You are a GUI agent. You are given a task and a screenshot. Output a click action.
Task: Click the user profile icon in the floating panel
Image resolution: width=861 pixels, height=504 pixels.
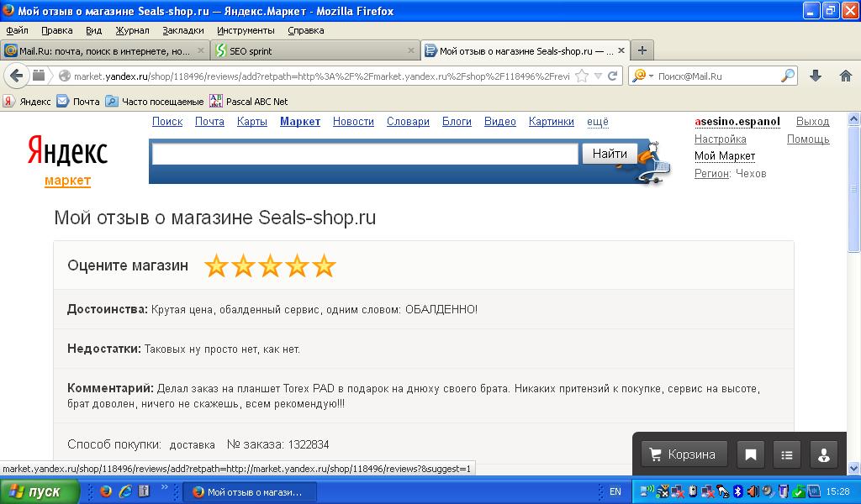tap(824, 454)
